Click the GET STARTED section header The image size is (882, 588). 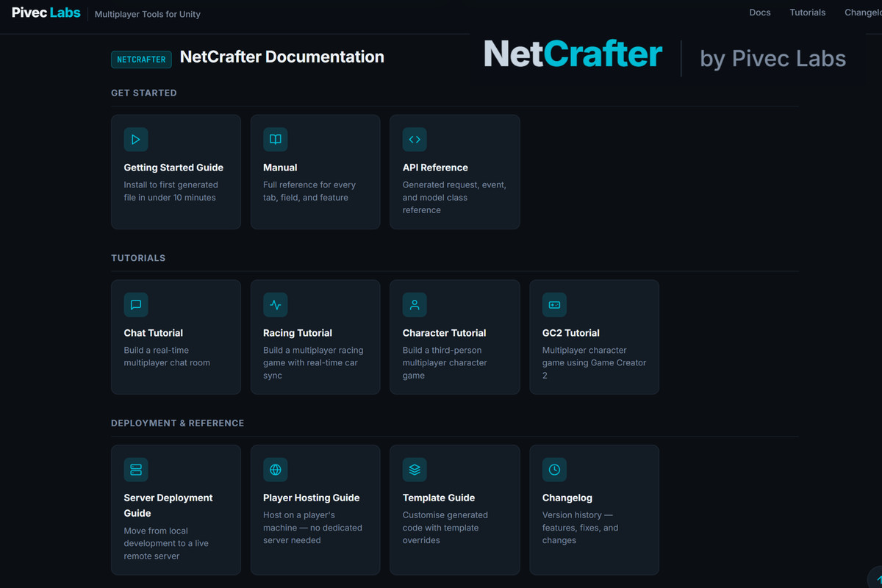point(144,93)
